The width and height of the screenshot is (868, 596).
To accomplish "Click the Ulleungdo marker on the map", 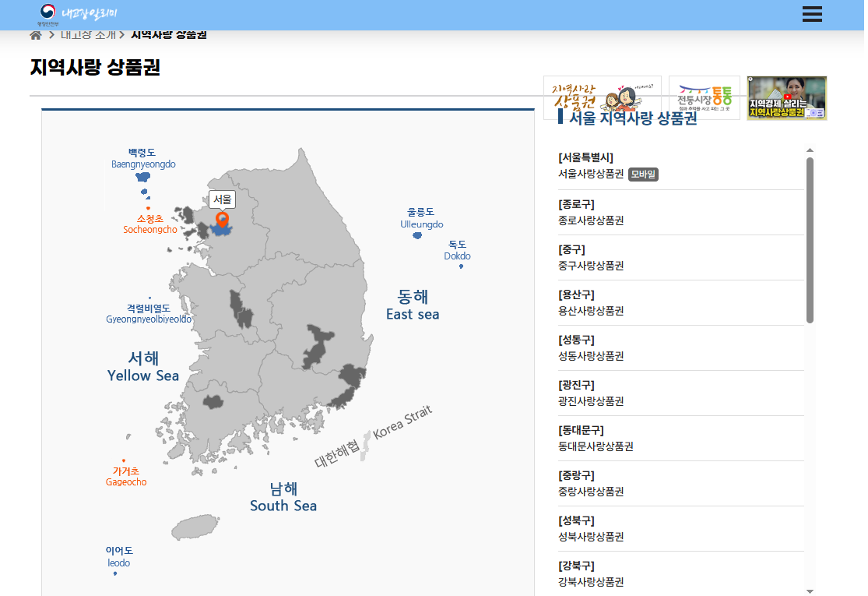I will point(417,234).
